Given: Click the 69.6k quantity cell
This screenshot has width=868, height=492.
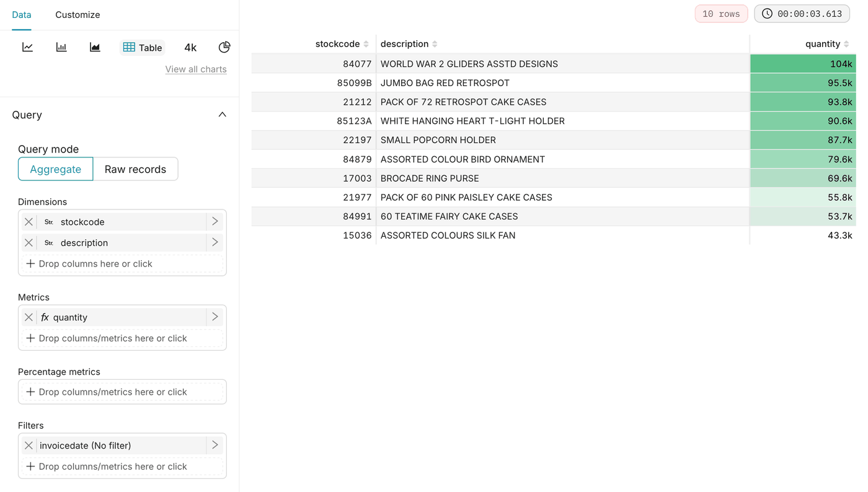Looking at the screenshot, I should [803, 178].
